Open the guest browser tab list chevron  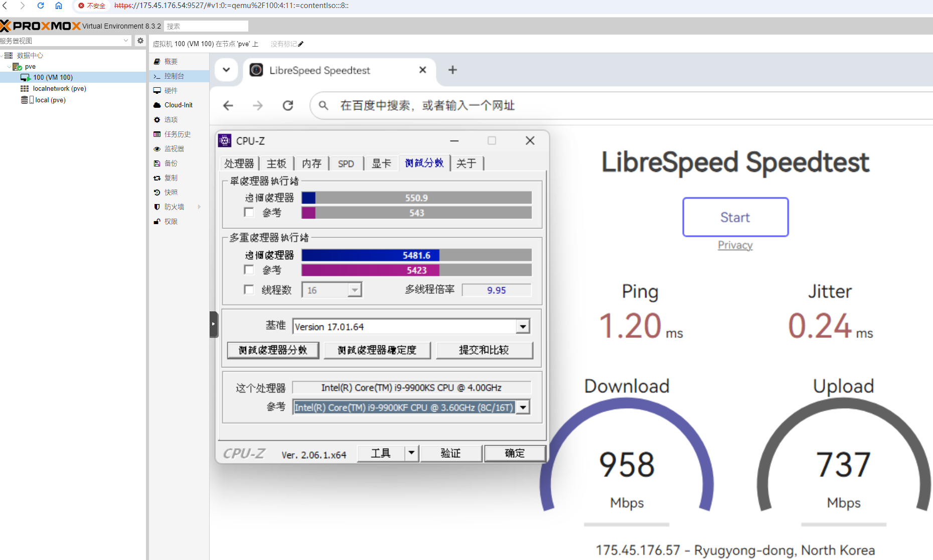[x=226, y=70]
